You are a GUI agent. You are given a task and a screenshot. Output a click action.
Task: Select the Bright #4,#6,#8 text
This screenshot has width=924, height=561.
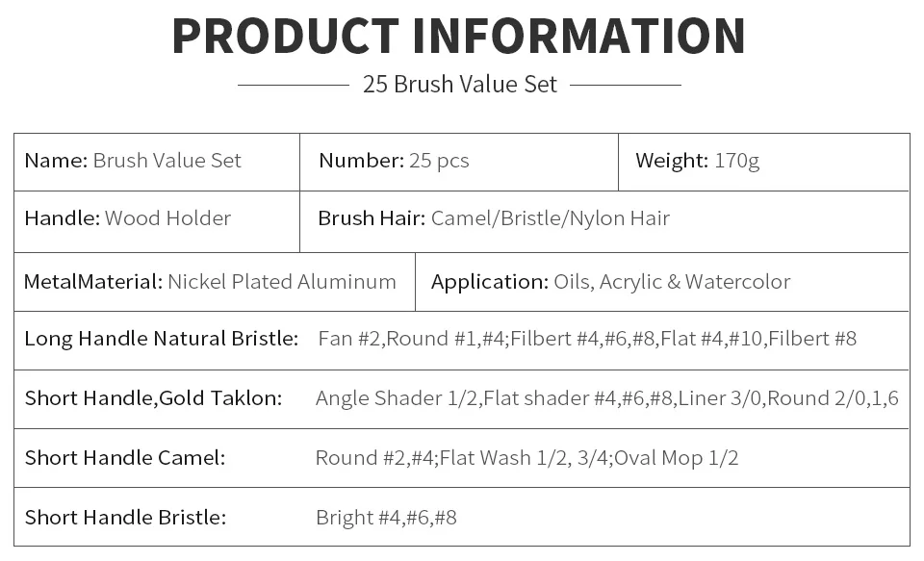pos(387,518)
